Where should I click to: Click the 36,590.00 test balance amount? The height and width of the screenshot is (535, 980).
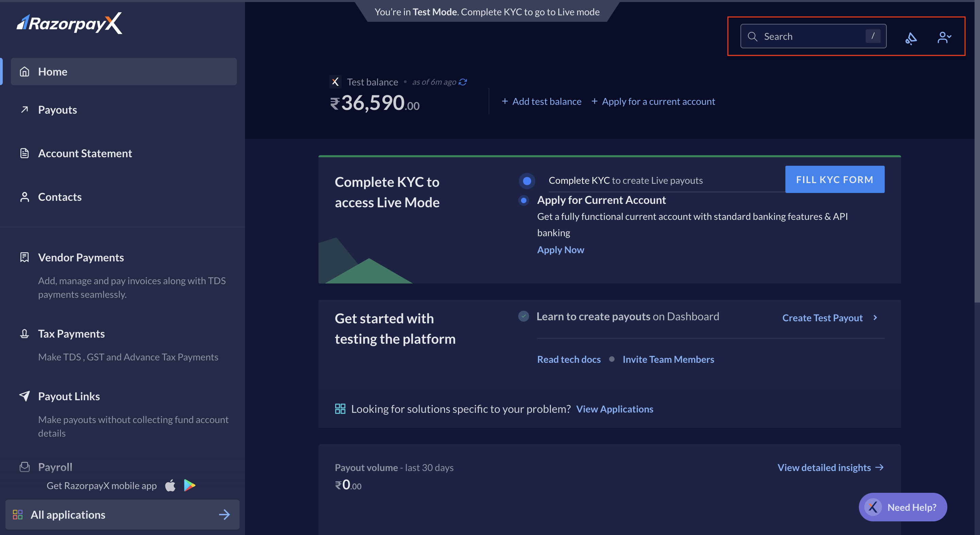375,103
